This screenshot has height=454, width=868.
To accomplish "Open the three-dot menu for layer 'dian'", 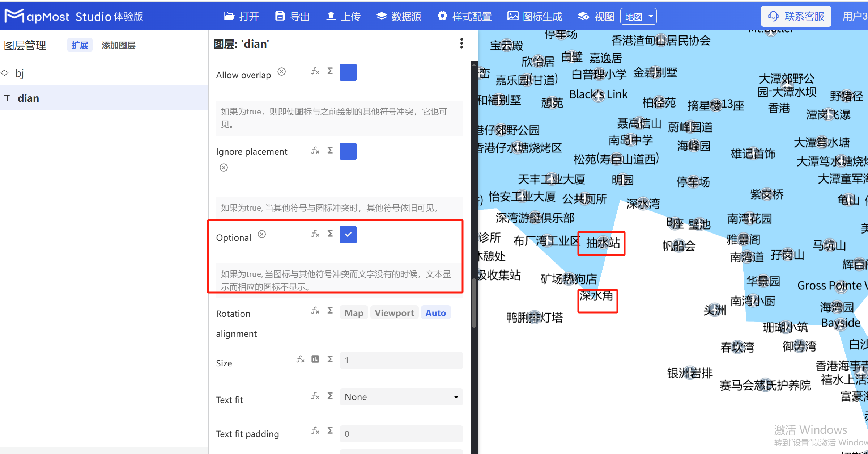I will 461,43.
